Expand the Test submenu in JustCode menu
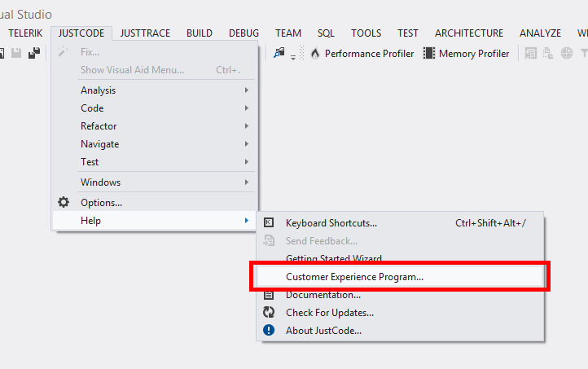Image resolution: width=588 pixels, height=369 pixels. pos(155,162)
